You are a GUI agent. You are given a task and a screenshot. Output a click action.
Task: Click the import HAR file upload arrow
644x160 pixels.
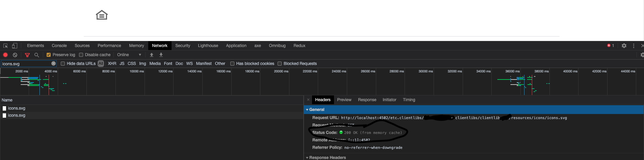[152, 55]
